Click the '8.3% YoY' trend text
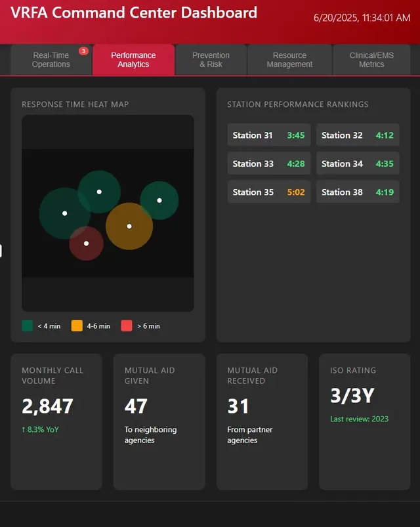Image resolution: width=420 pixels, height=527 pixels. click(40, 429)
